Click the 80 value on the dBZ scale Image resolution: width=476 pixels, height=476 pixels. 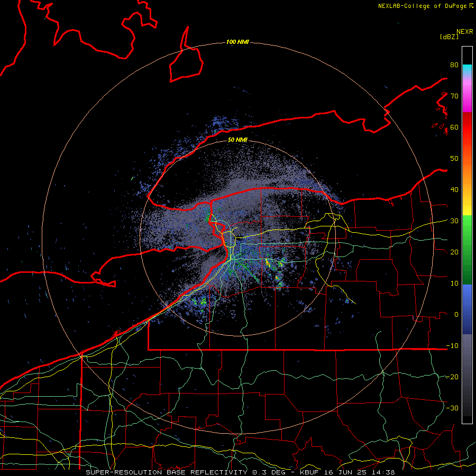pos(454,65)
